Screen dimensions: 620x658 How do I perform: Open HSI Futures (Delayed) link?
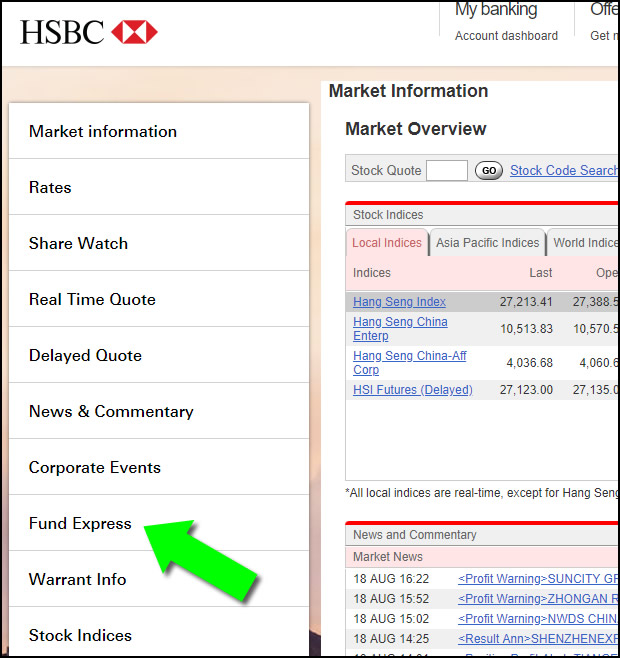pyautogui.click(x=413, y=390)
